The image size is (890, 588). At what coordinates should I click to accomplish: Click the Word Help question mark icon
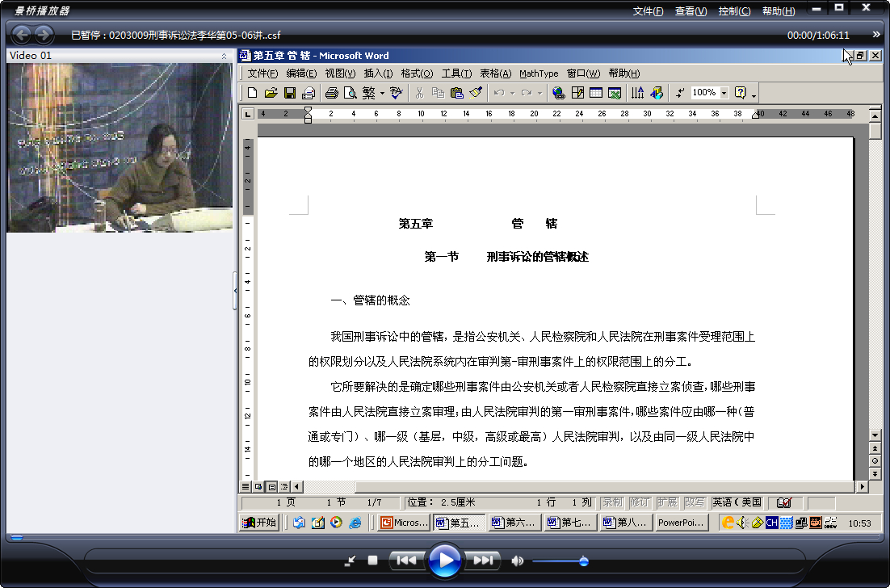[740, 93]
